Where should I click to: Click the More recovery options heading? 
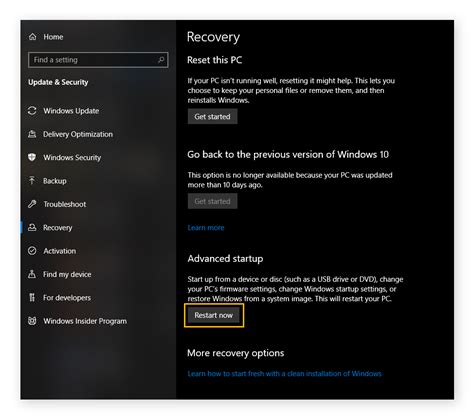236,353
